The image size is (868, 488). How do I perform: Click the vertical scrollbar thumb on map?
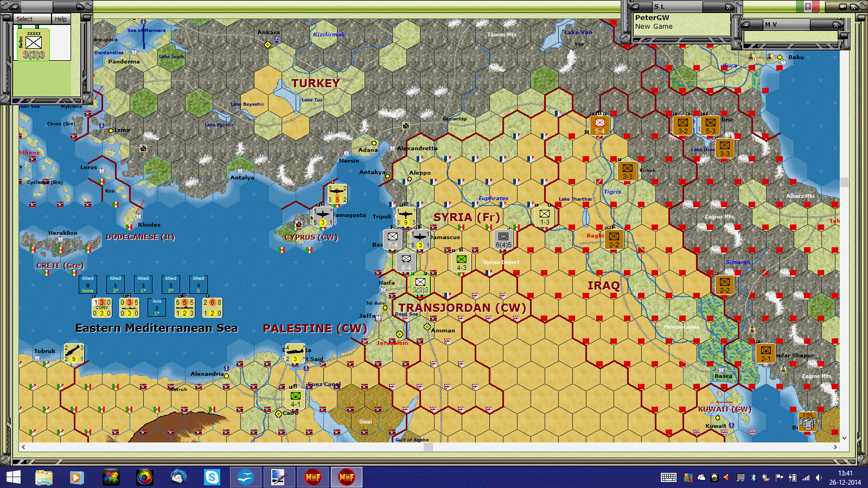click(x=844, y=182)
